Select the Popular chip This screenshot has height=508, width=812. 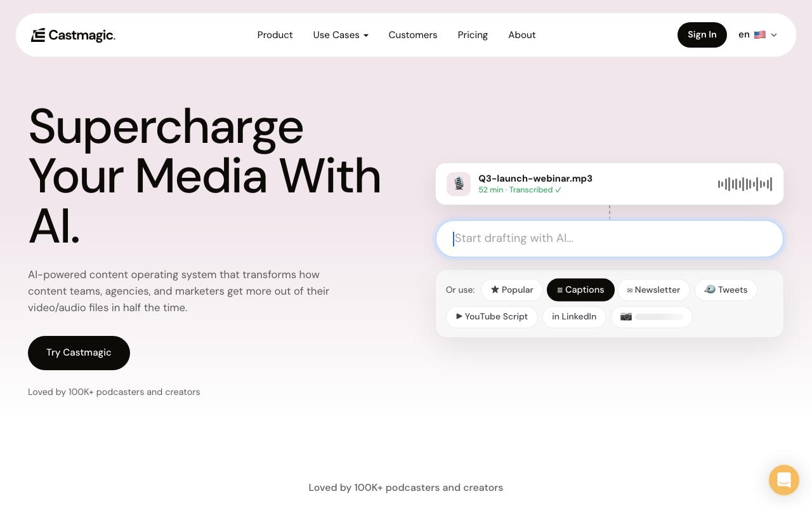click(512, 290)
